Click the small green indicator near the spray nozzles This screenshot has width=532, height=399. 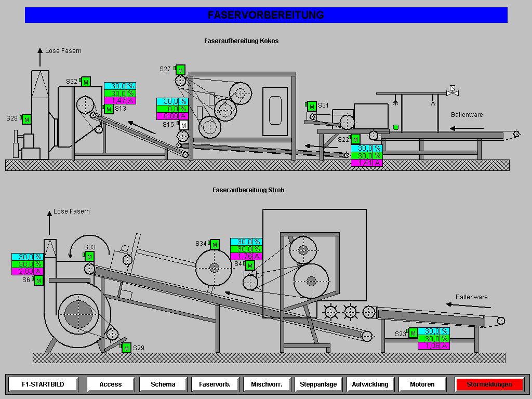396,127
